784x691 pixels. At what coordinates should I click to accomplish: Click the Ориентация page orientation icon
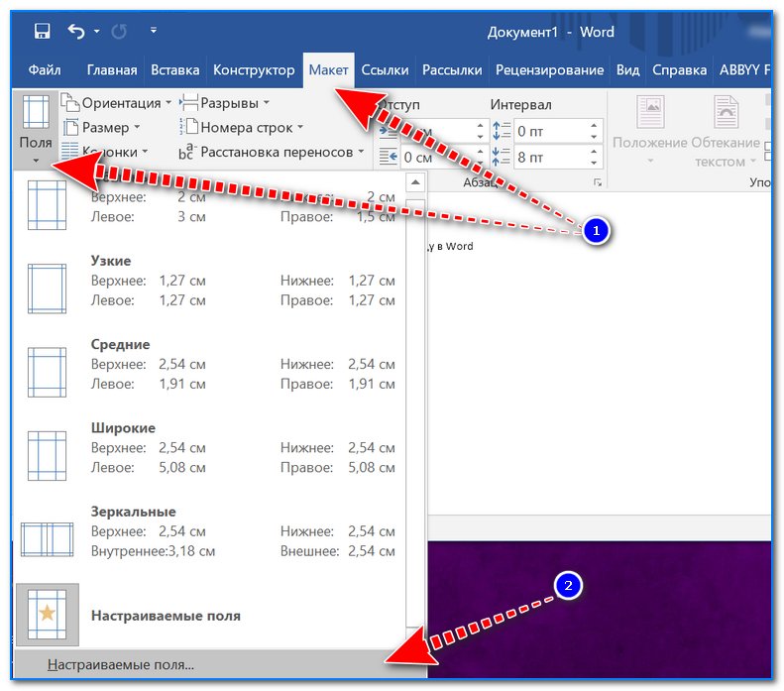pyautogui.click(x=70, y=103)
